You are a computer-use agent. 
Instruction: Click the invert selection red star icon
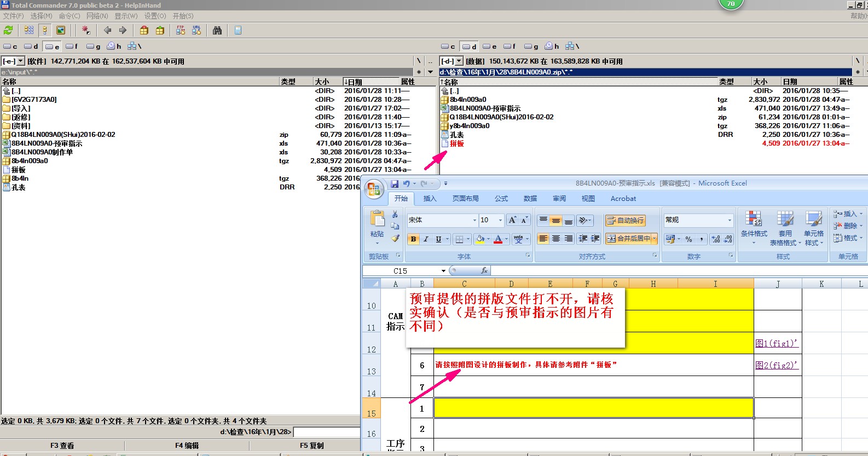point(86,30)
